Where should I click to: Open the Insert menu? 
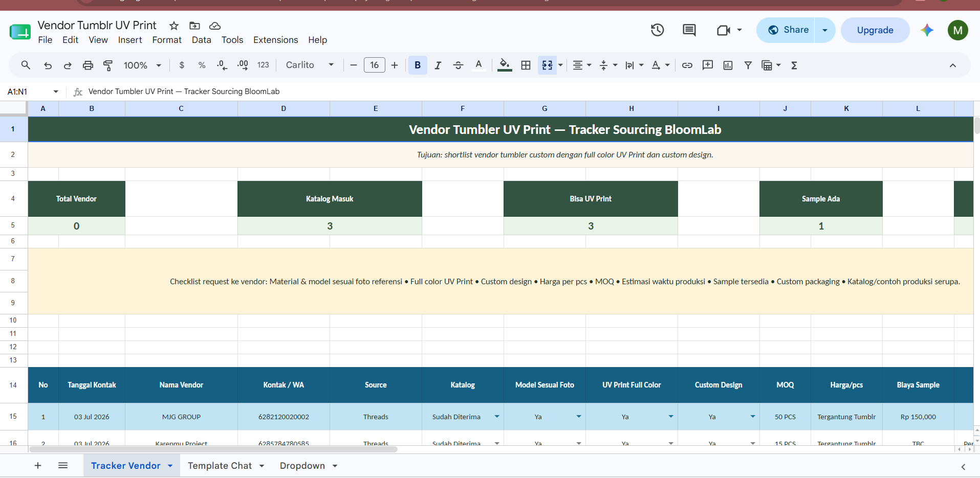[x=130, y=40]
